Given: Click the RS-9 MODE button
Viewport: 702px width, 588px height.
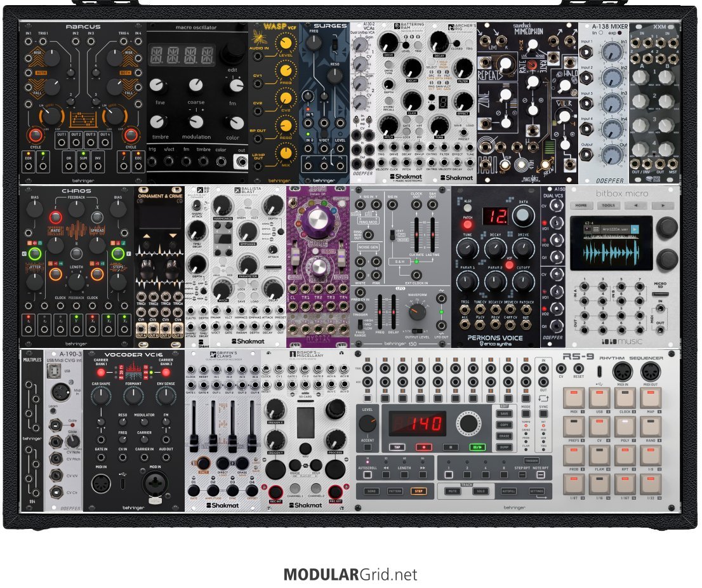Looking at the screenshot, I should click(526, 414).
